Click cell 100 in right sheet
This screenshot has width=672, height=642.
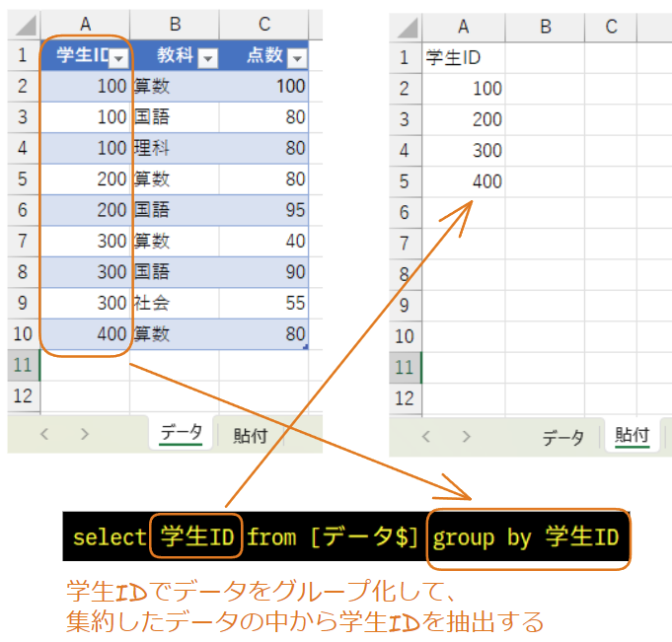[x=463, y=89]
